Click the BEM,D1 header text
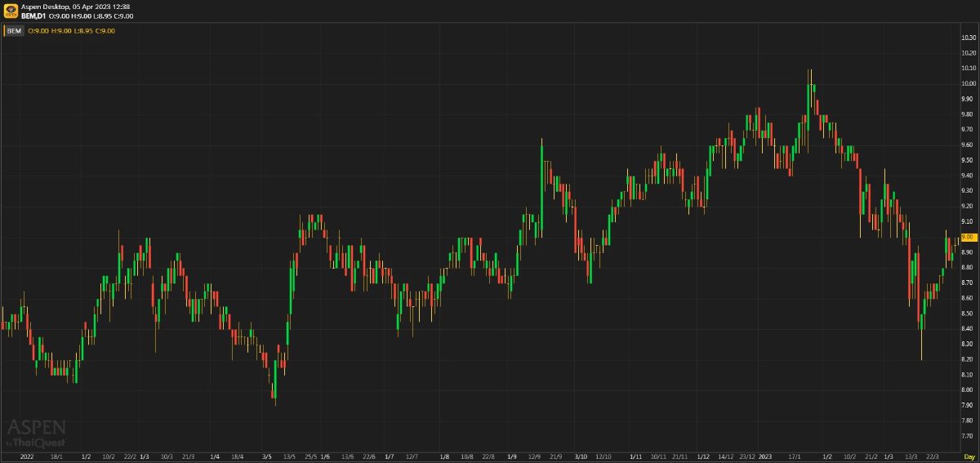The image size is (980, 463). (x=34, y=16)
